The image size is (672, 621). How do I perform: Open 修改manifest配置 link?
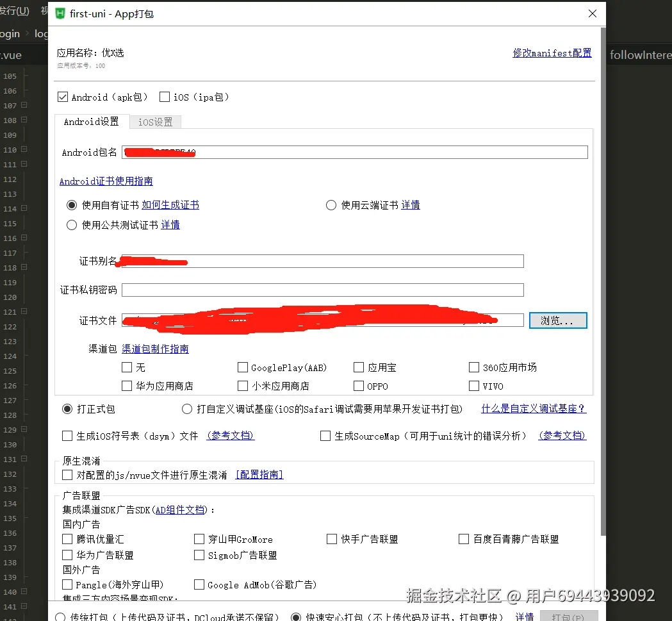click(x=552, y=53)
